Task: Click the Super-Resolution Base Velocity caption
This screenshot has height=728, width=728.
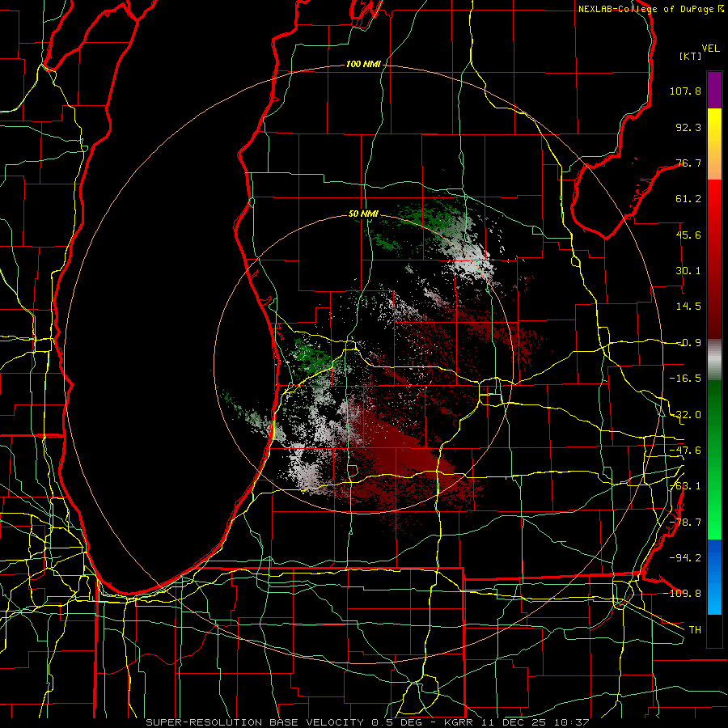Action: click(367, 722)
